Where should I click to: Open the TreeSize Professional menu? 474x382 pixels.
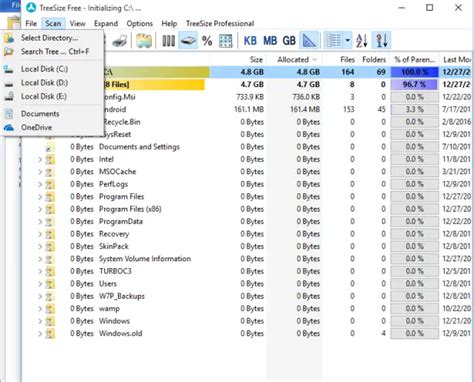point(220,24)
